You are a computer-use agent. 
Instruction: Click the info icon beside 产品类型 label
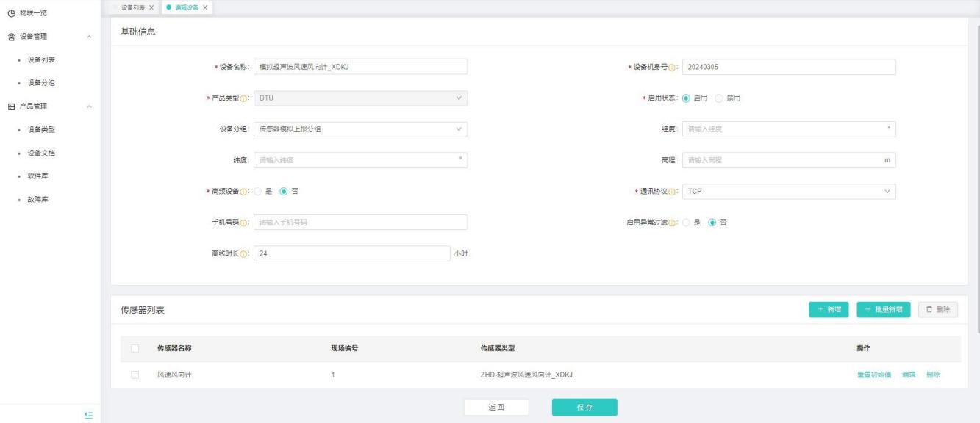[x=243, y=98]
